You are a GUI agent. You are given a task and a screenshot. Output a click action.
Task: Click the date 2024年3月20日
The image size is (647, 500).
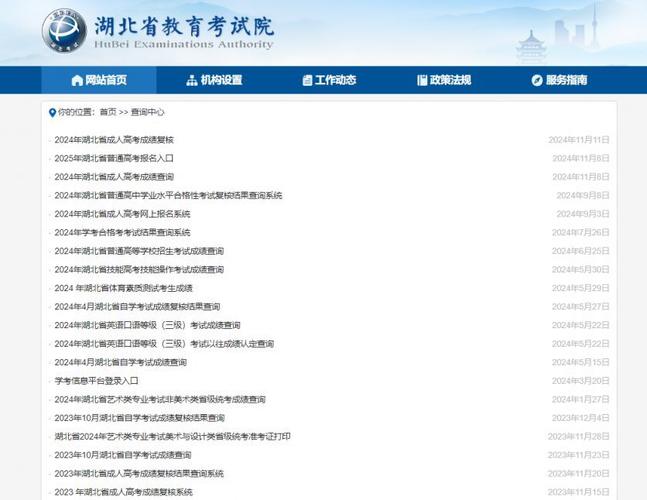pos(581,381)
